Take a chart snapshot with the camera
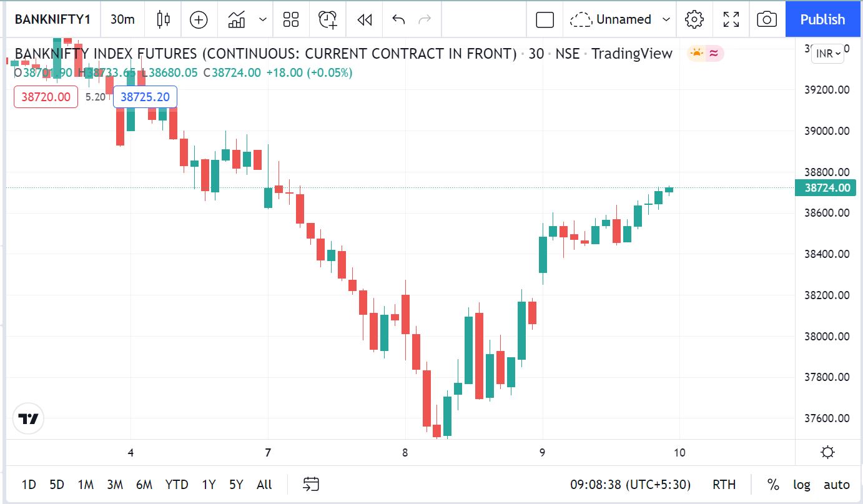This screenshot has width=863, height=504. point(767,19)
